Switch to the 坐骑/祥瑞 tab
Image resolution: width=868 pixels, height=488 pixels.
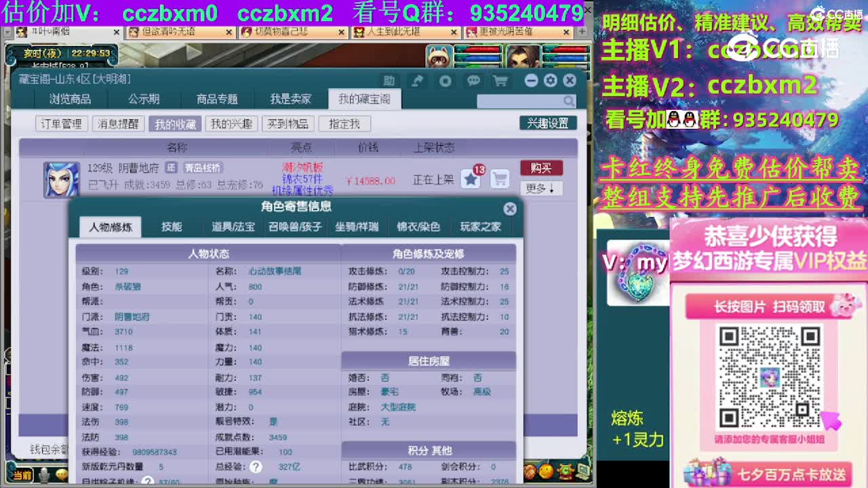[357, 227]
